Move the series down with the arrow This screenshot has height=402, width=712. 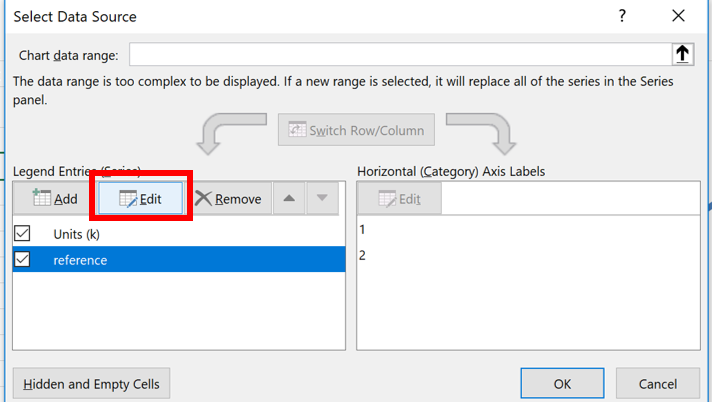point(322,198)
